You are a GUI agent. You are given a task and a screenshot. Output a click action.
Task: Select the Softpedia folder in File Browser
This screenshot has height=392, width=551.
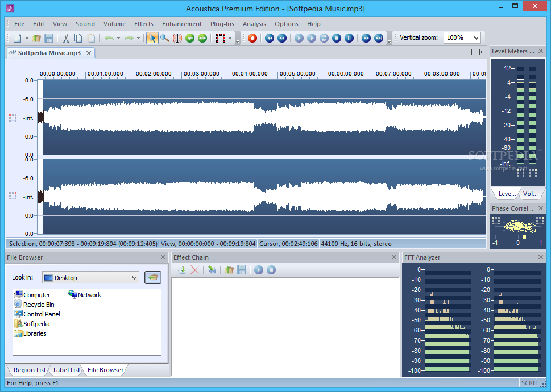32,324
